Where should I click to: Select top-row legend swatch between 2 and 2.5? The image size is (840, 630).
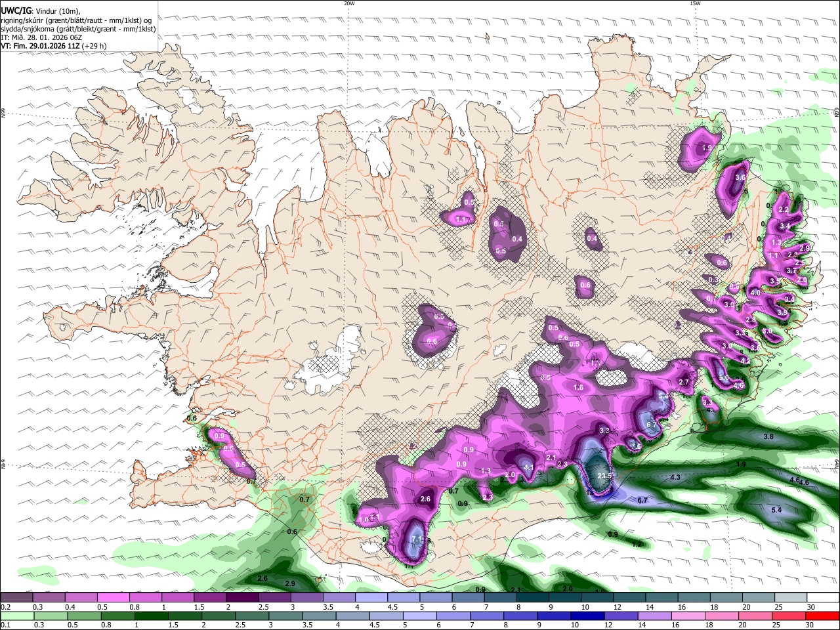[x=242, y=598]
